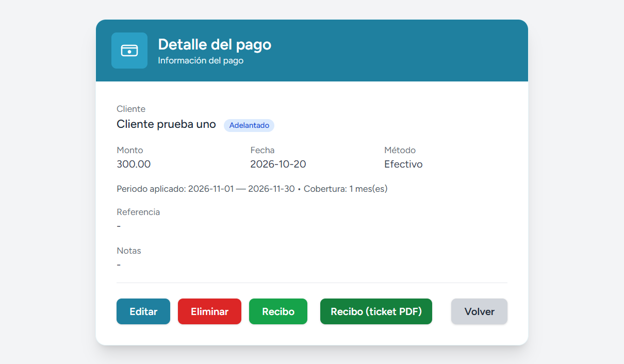Click the Detalle del pago heading
Viewport: 624px width, 364px height.
[215, 44]
